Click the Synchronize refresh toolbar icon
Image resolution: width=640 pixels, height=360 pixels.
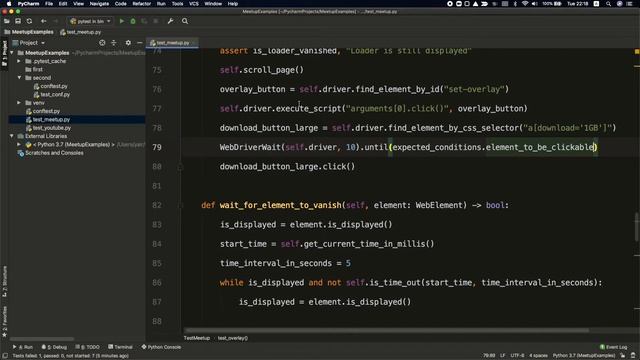[x=29, y=21]
